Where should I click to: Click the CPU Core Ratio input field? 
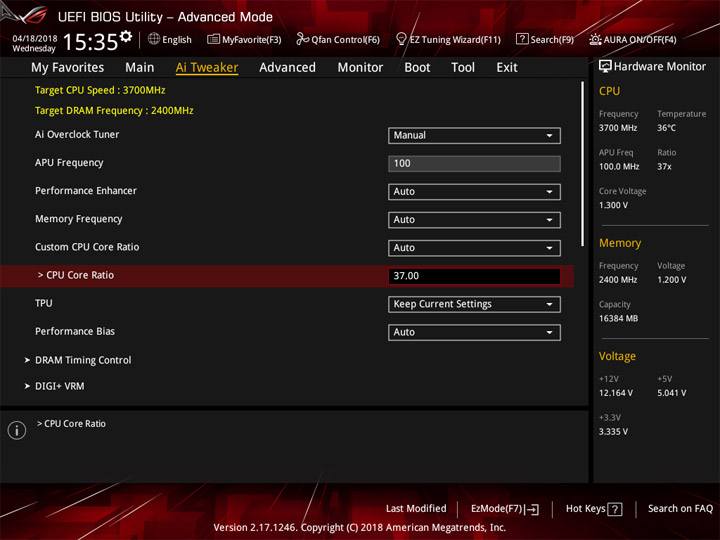click(474, 276)
